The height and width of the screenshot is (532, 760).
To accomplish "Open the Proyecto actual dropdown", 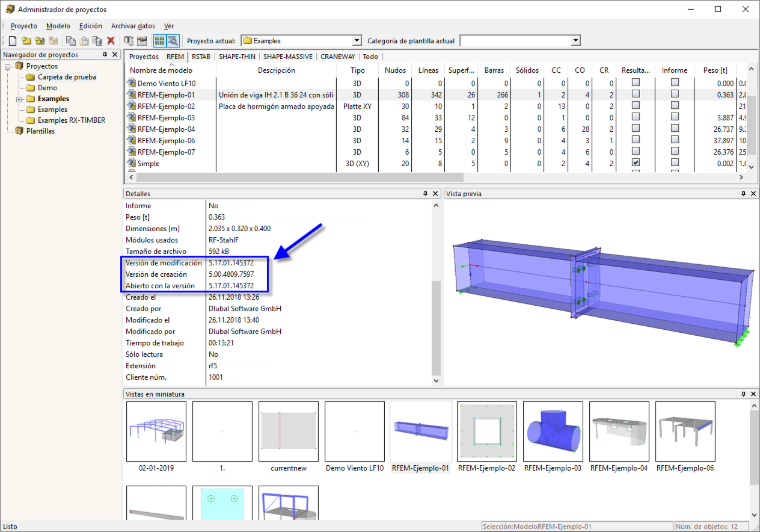I will [357, 41].
